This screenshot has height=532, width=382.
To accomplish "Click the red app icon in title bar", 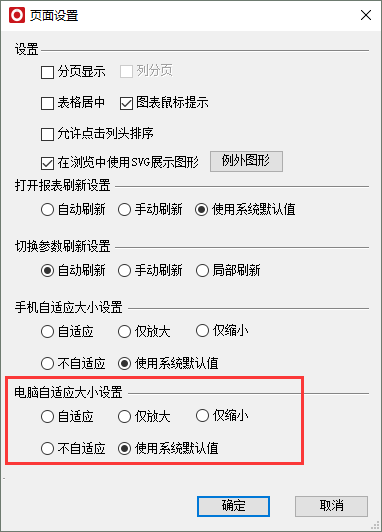I will (x=17, y=15).
